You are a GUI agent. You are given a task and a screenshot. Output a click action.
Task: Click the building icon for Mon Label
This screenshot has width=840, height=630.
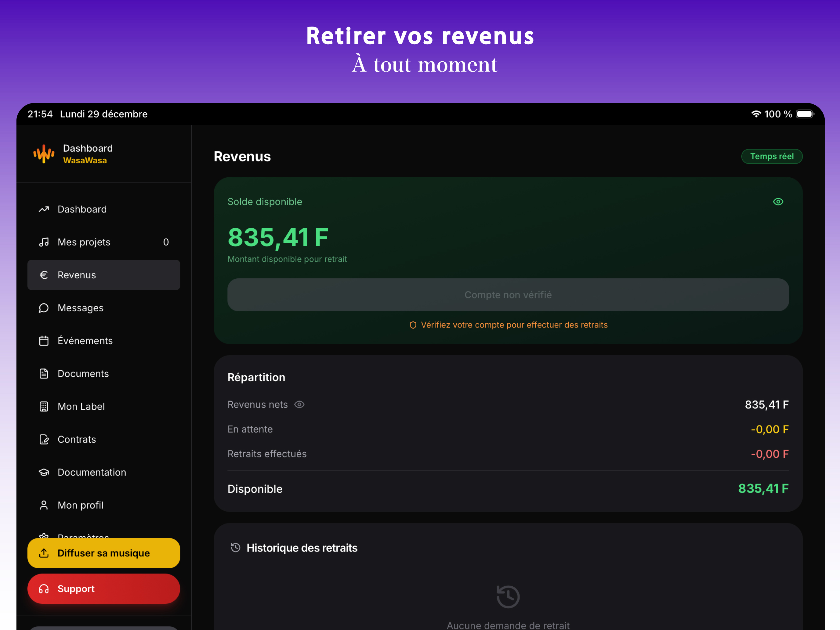coord(44,407)
